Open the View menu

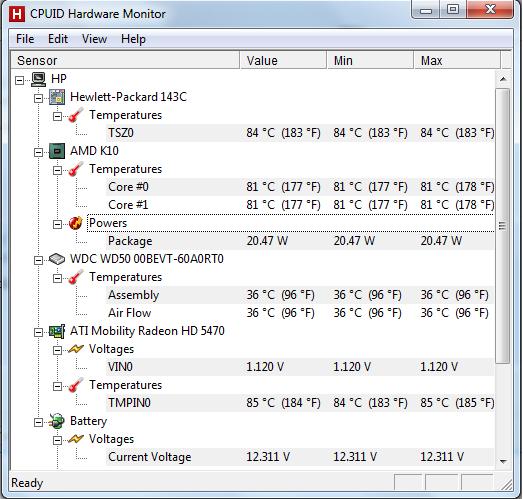pos(94,39)
